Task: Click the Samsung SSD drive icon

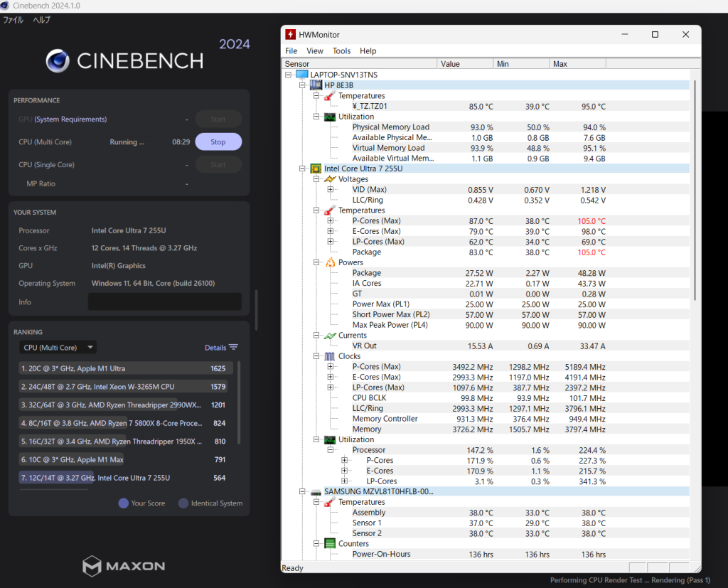Action: pyautogui.click(x=316, y=491)
